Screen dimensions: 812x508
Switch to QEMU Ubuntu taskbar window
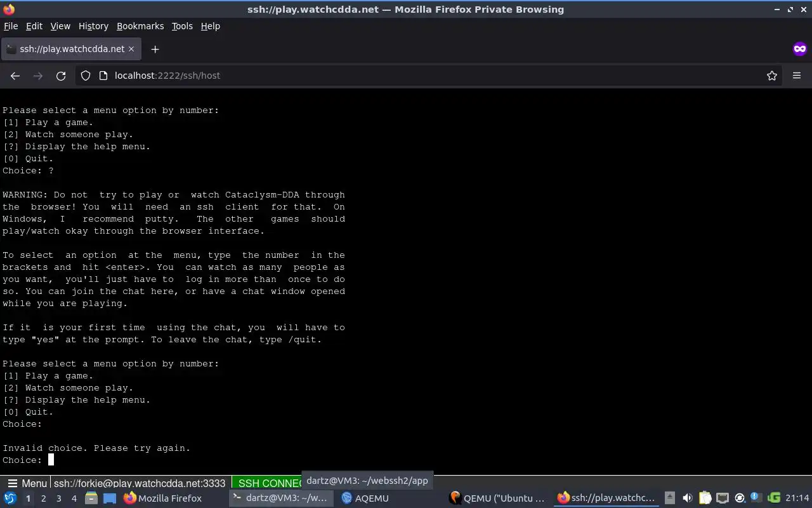tap(497, 498)
